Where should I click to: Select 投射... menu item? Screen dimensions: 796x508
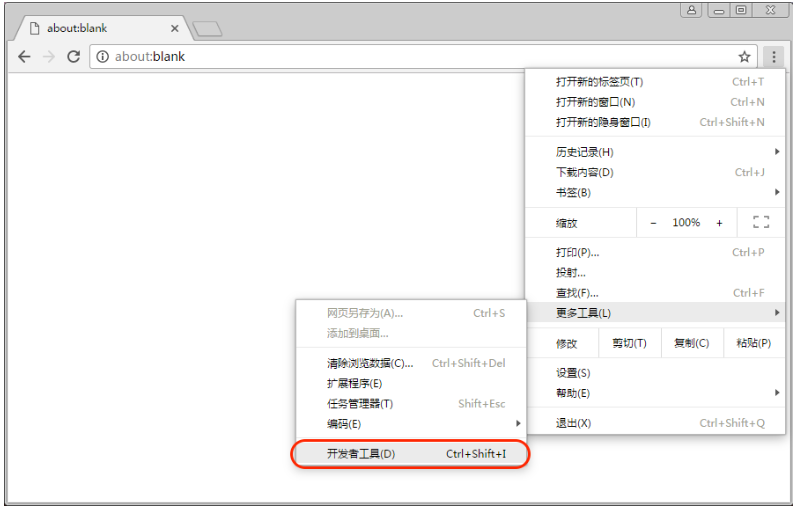pyautogui.click(x=655, y=273)
